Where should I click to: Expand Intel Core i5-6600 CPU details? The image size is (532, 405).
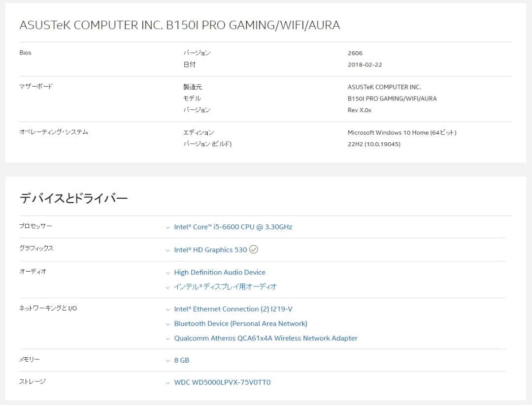167,227
